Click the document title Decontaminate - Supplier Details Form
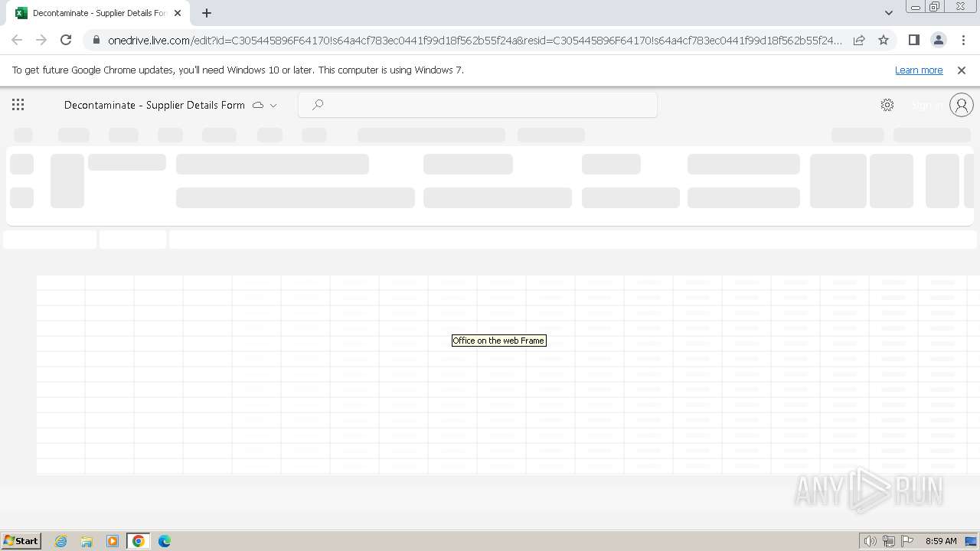The height and width of the screenshot is (551, 980). coord(155,105)
